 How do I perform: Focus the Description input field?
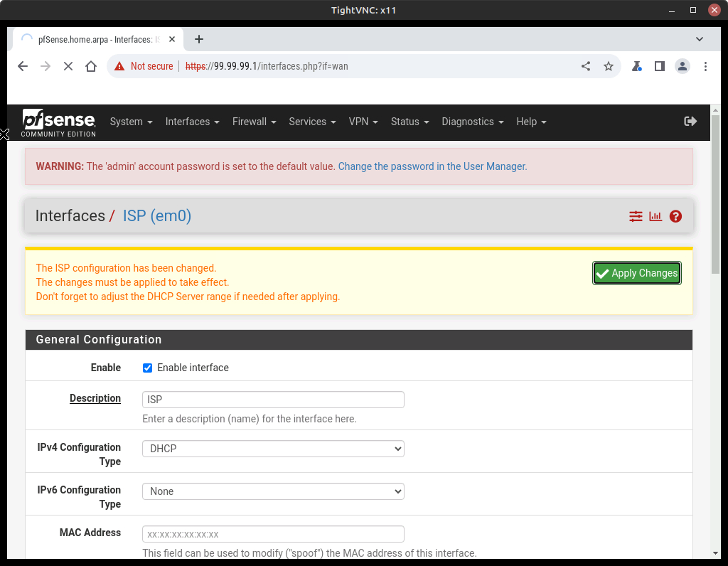pyautogui.click(x=273, y=400)
